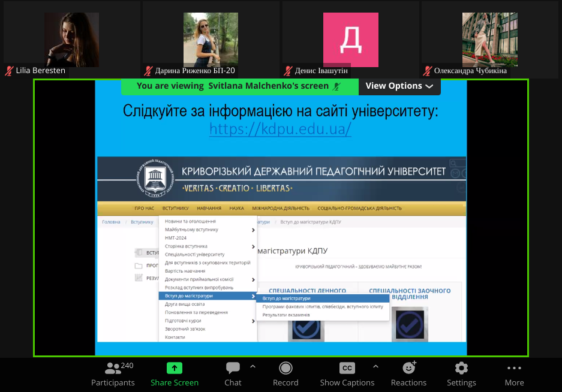Click the muted mic icon beside Lilia Beresten
The height and width of the screenshot is (392, 562).
pos(9,71)
